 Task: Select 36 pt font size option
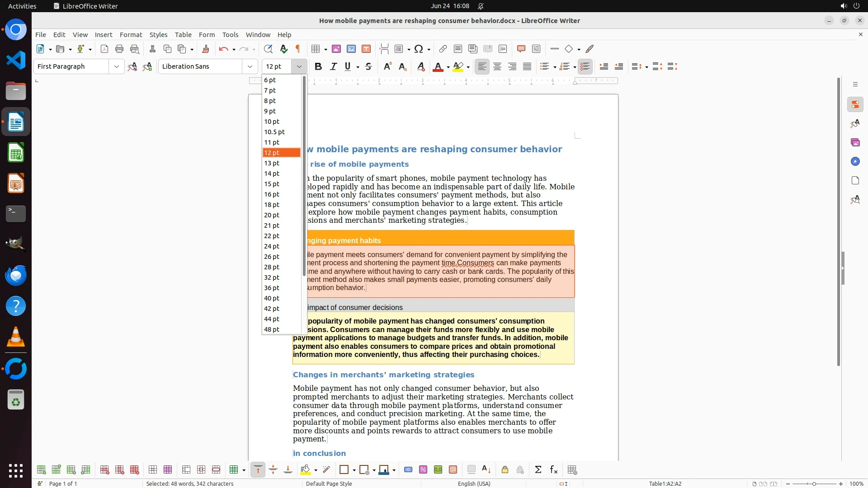pos(272,288)
